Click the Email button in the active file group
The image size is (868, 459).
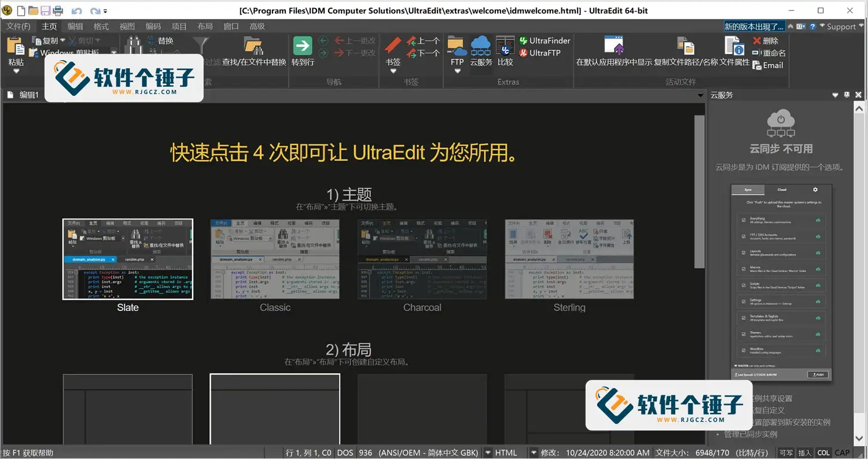tap(768, 65)
